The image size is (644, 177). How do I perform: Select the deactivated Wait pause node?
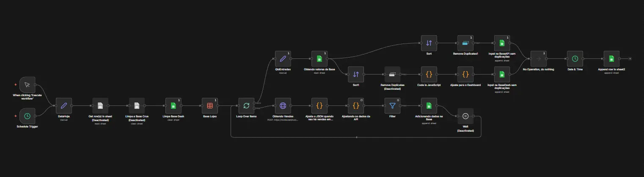465,116
